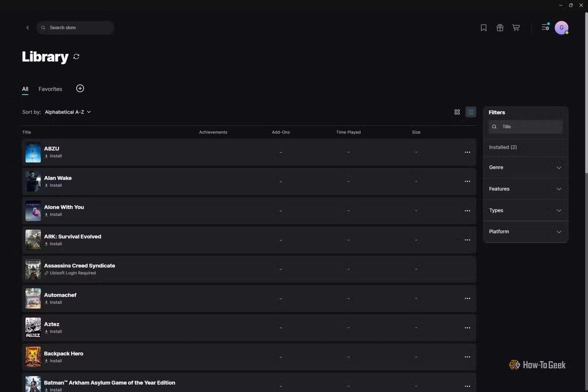Open the gift redeem icon
Screen dimensions: 588x392
(x=500, y=28)
